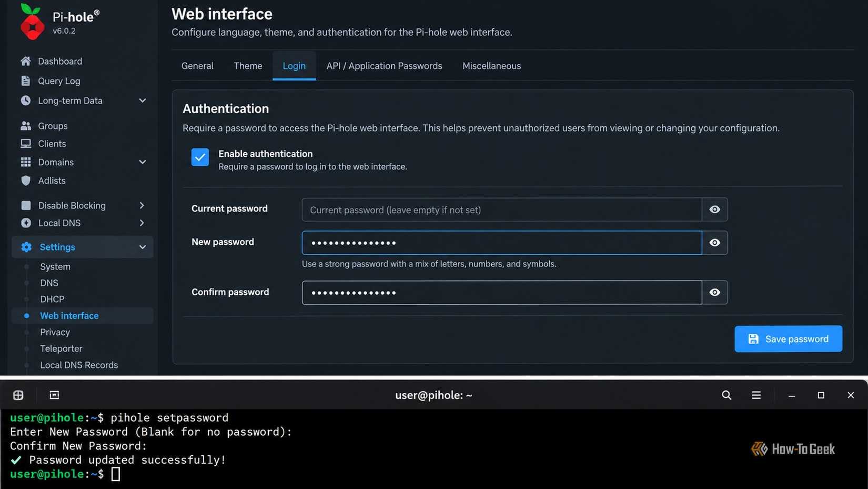Click the Clients monitor icon
The width and height of the screenshot is (868, 489).
(25, 144)
